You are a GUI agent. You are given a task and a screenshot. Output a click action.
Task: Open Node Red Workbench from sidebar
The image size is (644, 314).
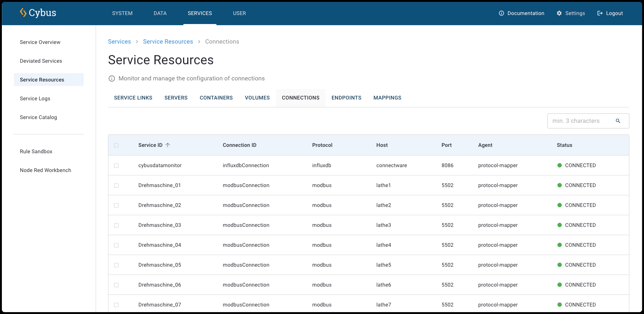pos(45,170)
